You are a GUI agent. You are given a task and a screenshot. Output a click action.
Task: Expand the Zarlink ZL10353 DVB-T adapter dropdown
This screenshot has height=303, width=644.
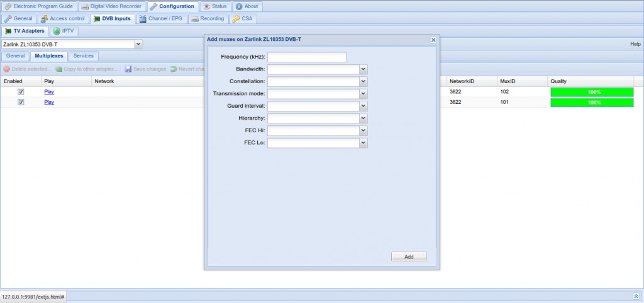138,43
